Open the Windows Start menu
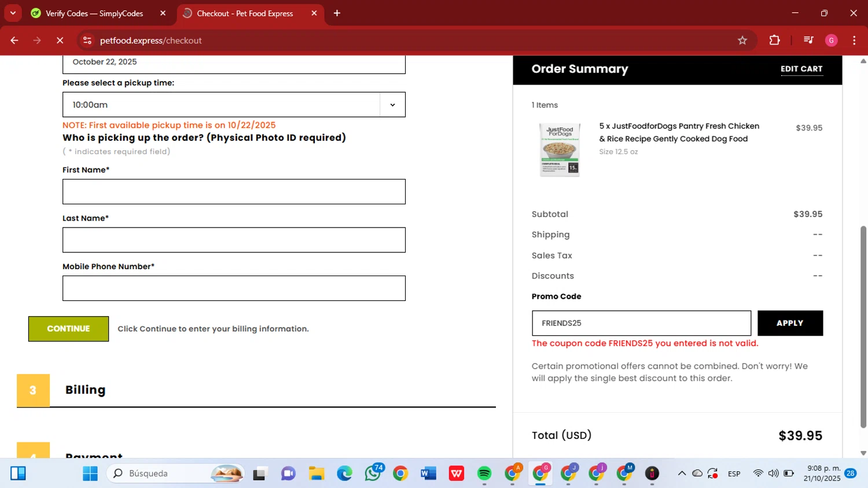The image size is (868, 488). 90,474
